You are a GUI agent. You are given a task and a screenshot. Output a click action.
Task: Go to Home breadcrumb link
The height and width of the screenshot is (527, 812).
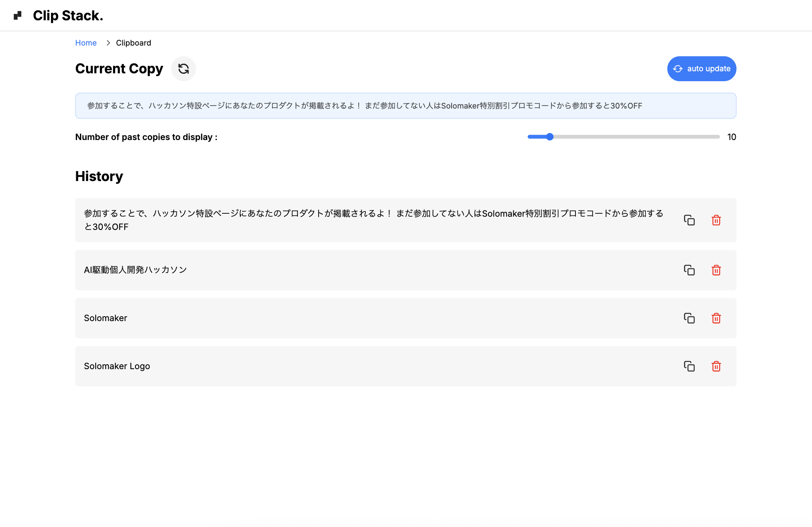coord(86,43)
